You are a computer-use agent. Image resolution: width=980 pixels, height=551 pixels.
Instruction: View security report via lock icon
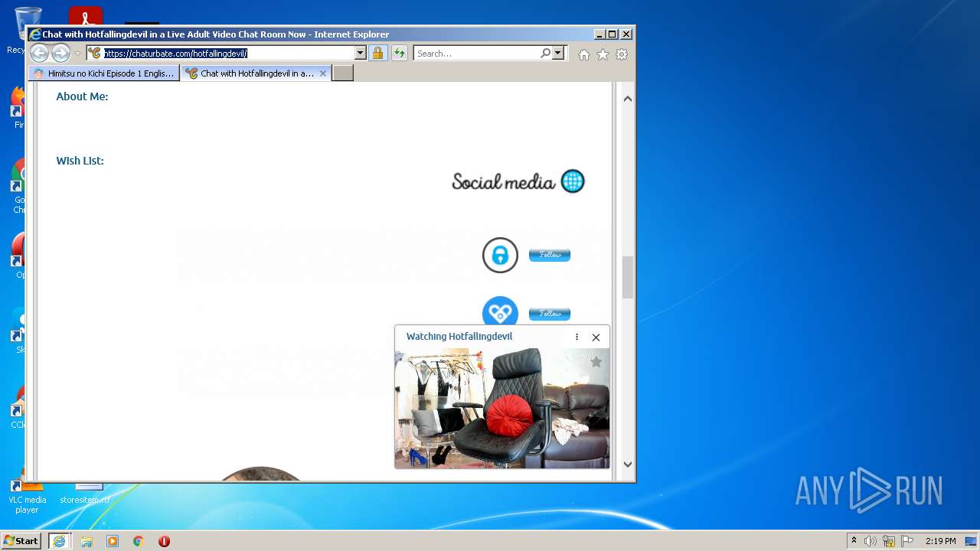tap(377, 54)
